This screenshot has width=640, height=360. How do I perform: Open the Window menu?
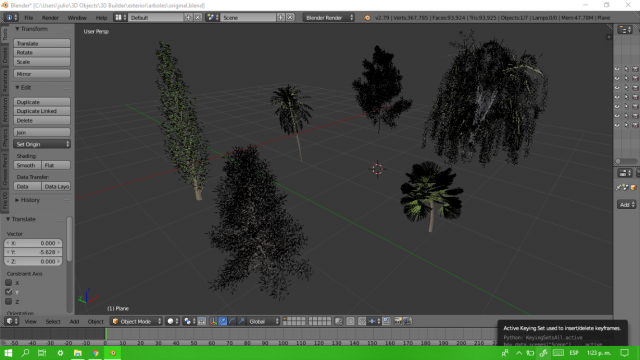click(x=77, y=18)
